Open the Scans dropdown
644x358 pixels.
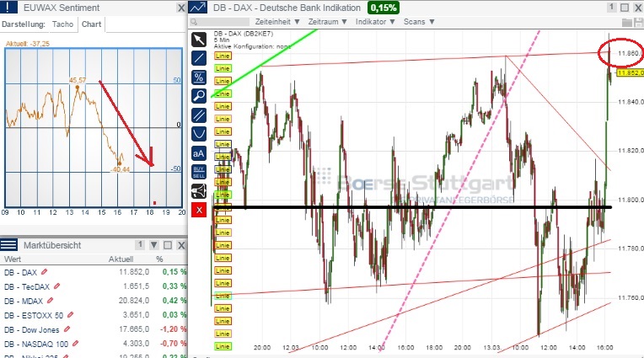click(x=419, y=22)
